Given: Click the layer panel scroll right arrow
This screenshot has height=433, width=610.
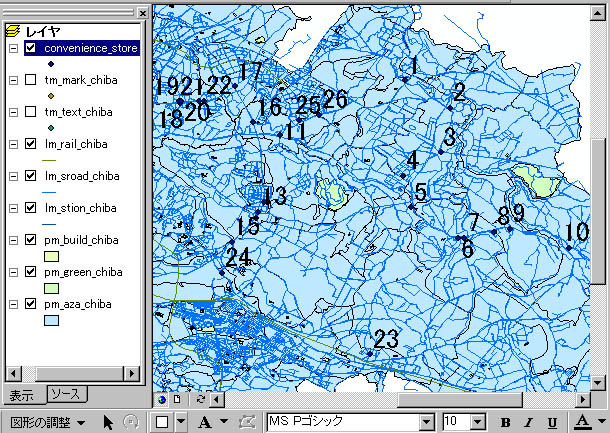Looking at the screenshot, I should (x=132, y=374).
